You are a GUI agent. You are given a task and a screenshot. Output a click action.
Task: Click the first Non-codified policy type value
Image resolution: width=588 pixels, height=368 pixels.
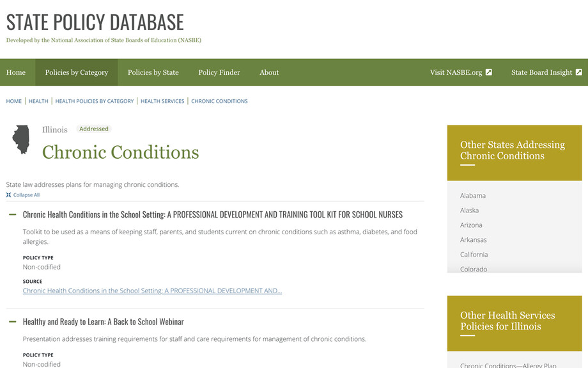pos(42,267)
